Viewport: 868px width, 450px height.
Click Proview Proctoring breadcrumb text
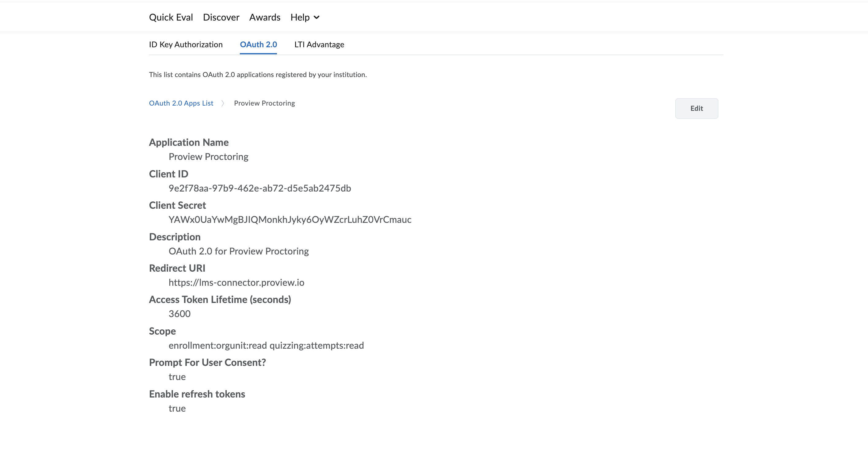[x=264, y=103]
